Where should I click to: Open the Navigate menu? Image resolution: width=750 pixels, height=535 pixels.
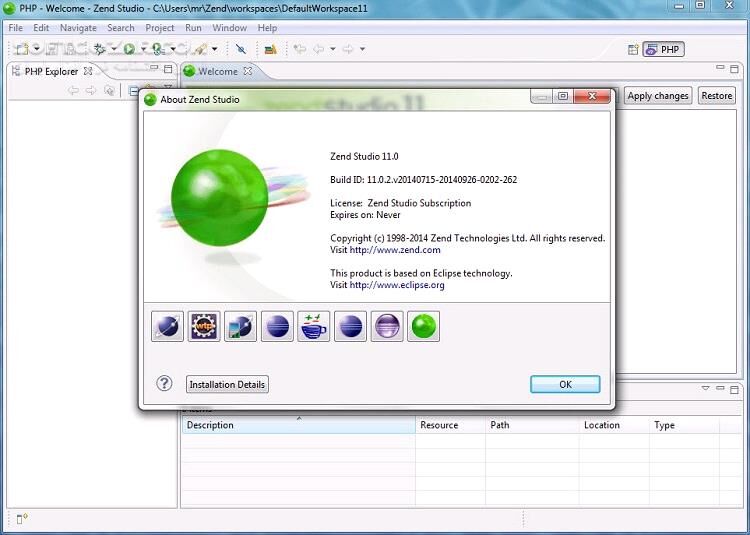pos(78,28)
